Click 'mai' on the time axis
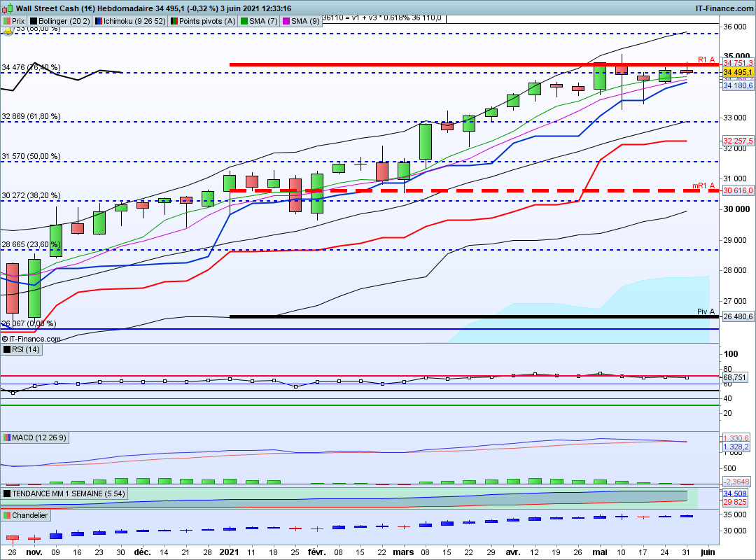This screenshot has width=756, height=560. [600, 552]
